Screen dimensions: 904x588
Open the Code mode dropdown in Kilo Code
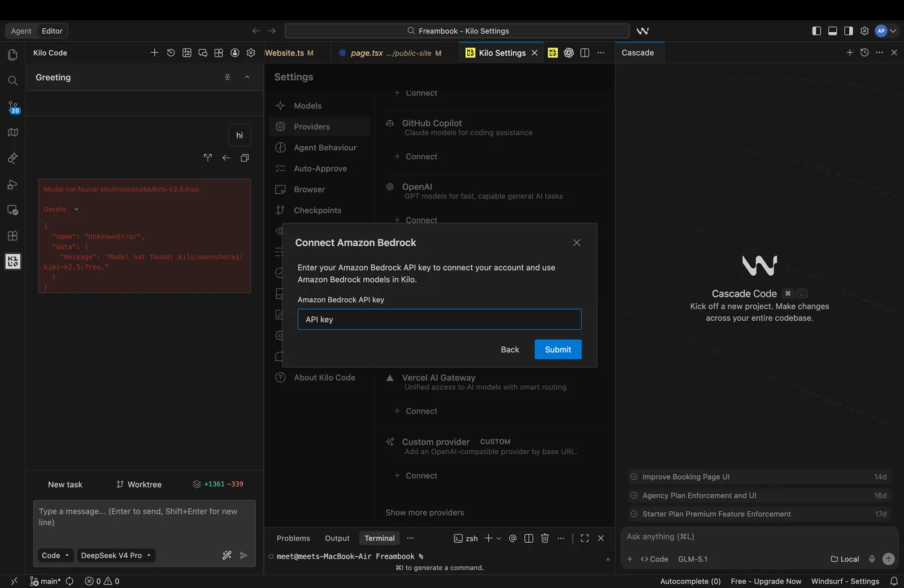click(x=55, y=555)
